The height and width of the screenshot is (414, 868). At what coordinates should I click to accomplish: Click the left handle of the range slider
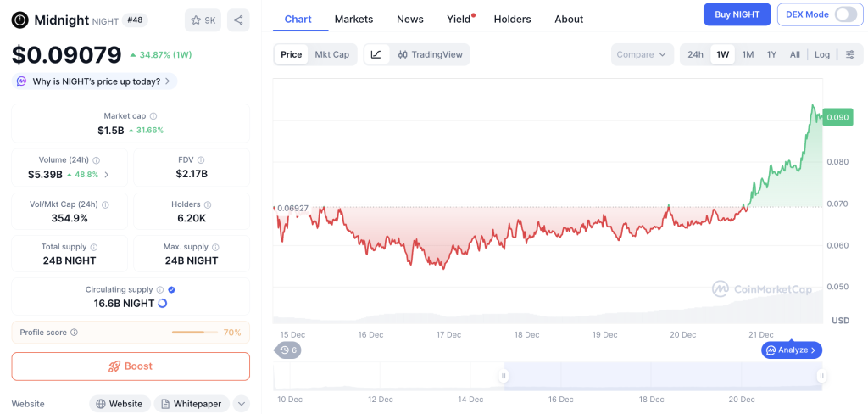tap(504, 376)
